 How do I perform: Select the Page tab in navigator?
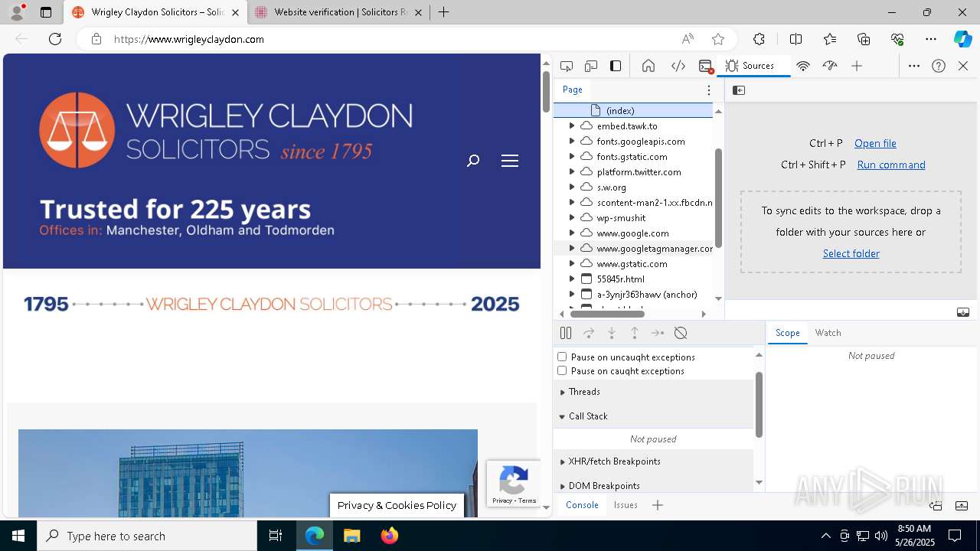point(573,90)
